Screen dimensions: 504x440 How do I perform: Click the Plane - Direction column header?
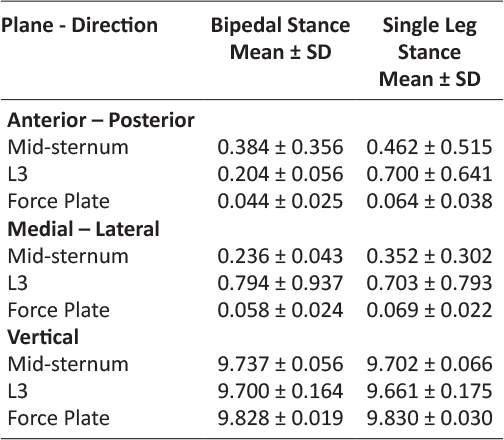[79, 25]
